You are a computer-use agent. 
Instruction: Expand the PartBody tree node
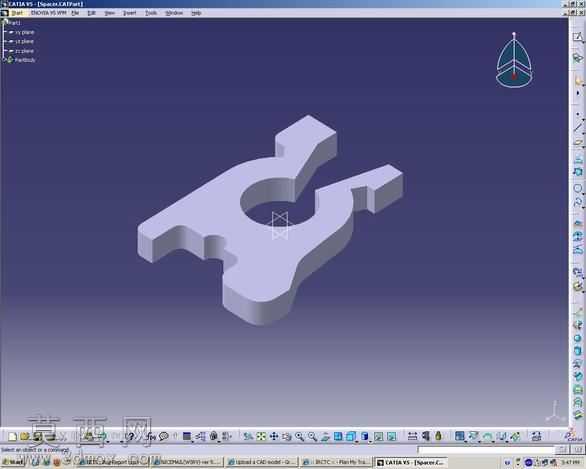(4, 60)
